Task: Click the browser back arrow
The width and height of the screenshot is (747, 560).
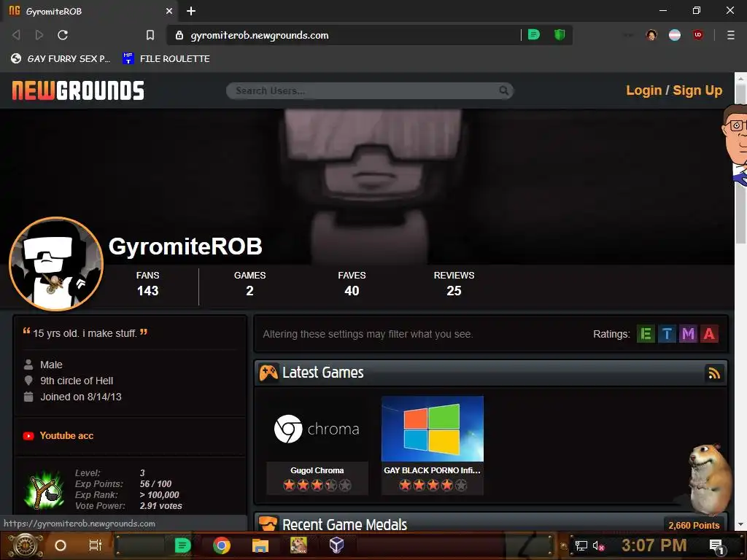Action: (16, 35)
